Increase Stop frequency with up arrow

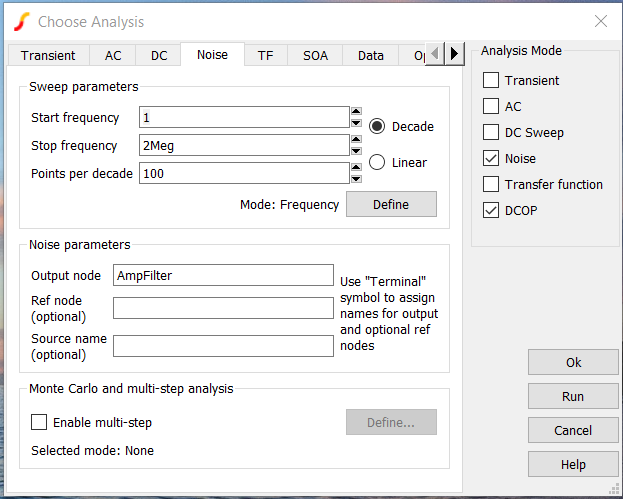point(356,139)
